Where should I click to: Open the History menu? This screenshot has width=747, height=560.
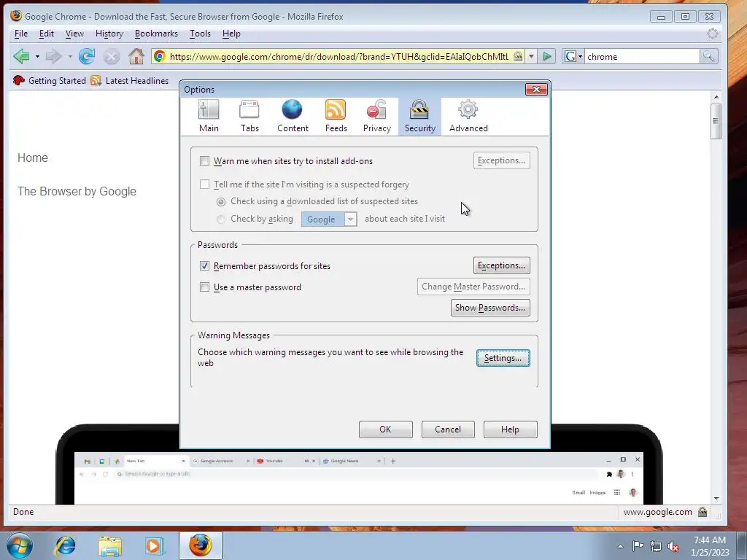click(109, 34)
